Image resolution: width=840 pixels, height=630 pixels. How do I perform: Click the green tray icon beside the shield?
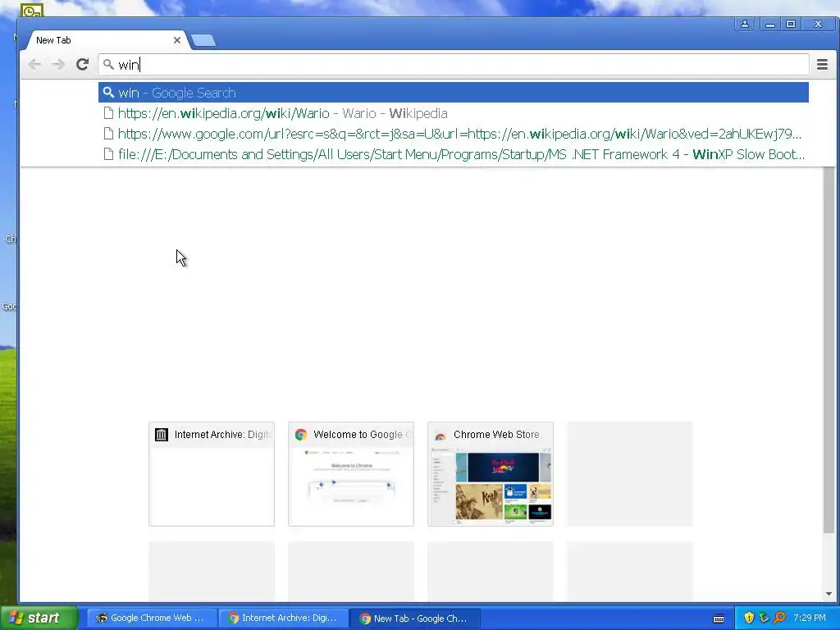[x=764, y=618]
